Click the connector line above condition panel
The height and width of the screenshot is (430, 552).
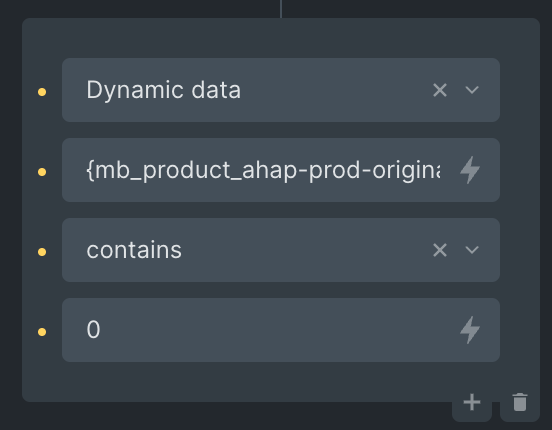[281, 9]
